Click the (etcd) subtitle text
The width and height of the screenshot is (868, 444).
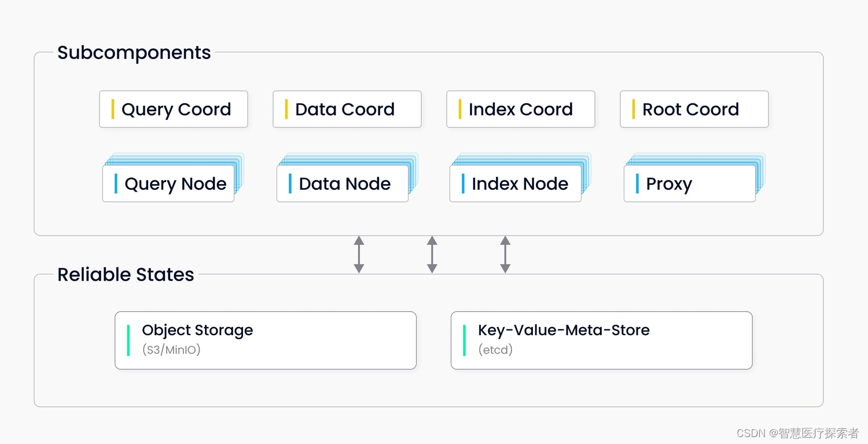click(495, 350)
